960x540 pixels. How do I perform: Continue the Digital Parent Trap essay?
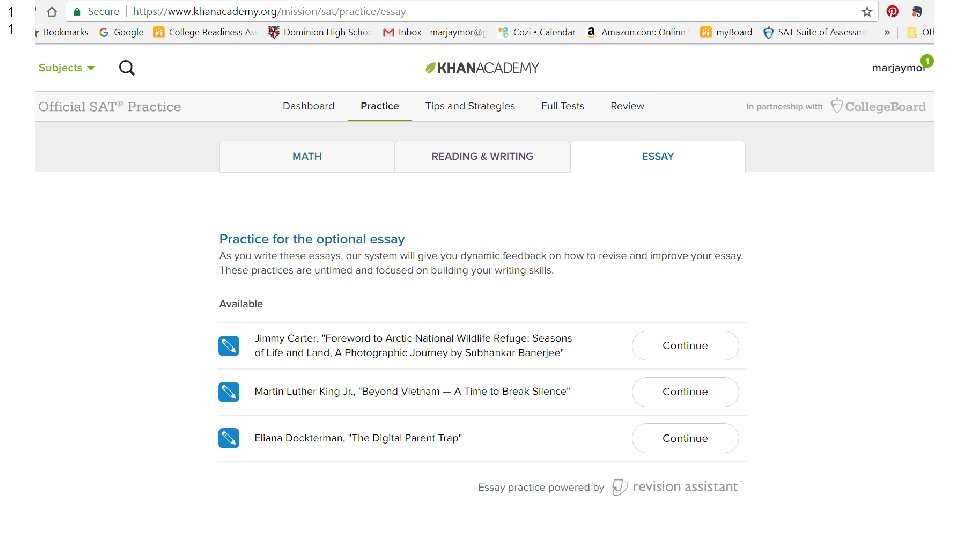pos(685,438)
